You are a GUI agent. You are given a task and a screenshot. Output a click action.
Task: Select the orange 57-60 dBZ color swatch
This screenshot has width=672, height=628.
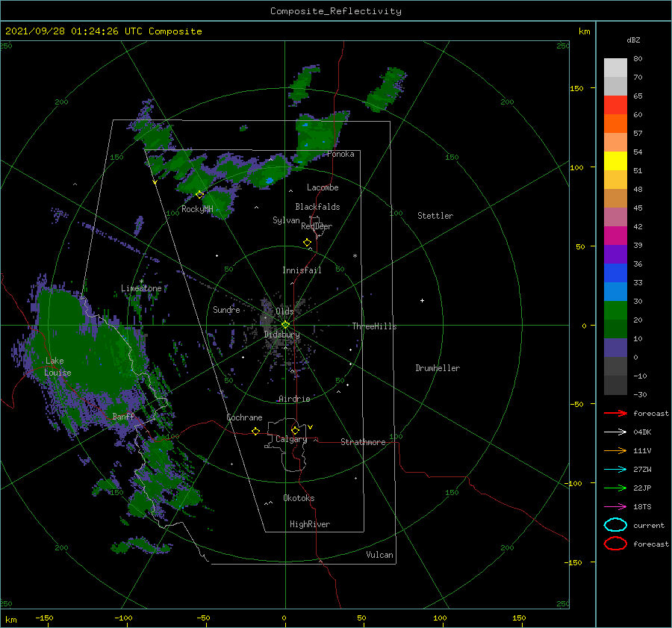(x=615, y=124)
